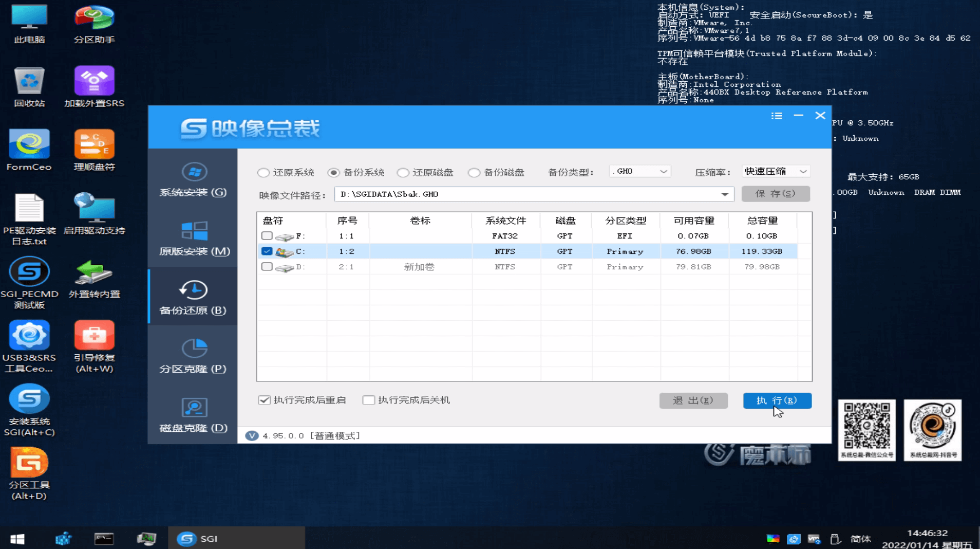Open 分区工具 (Alt+D) desktop icon

point(29,473)
